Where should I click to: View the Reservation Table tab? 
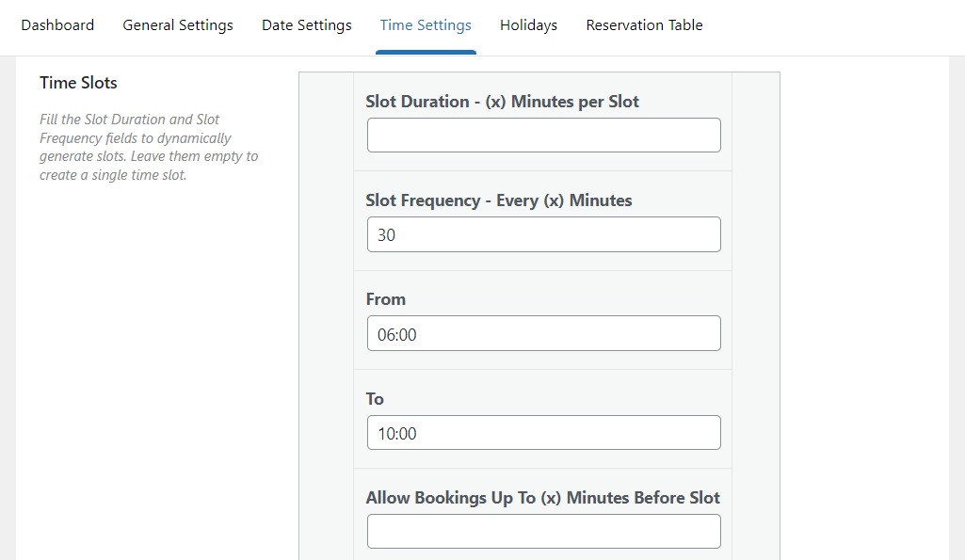(644, 25)
